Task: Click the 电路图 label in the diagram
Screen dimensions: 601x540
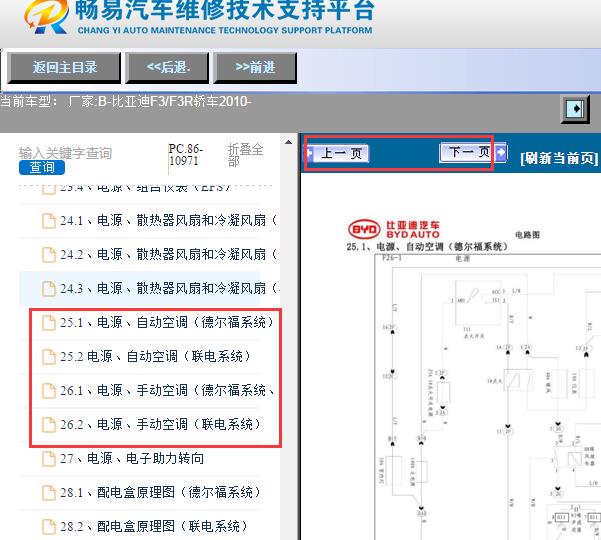Action: (x=527, y=235)
